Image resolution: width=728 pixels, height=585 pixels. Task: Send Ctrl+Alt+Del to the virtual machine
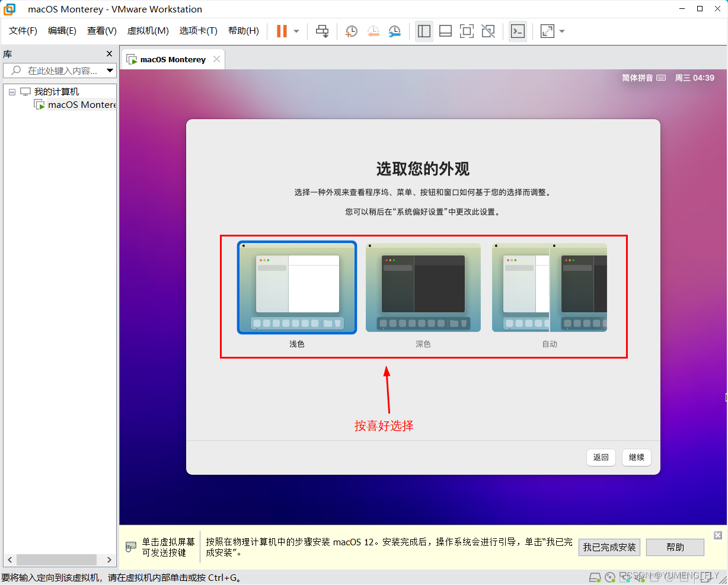(322, 31)
